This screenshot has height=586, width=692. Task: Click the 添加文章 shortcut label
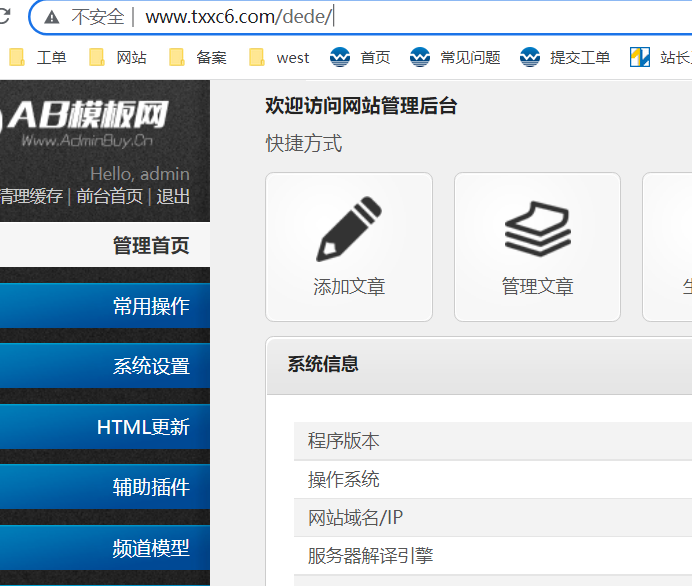tap(349, 286)
